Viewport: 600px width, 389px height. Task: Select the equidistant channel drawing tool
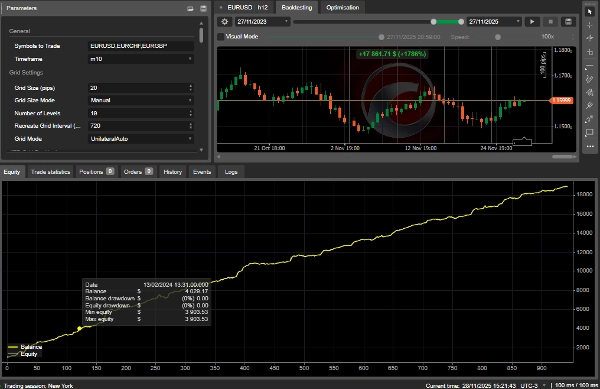pos(589,79)
